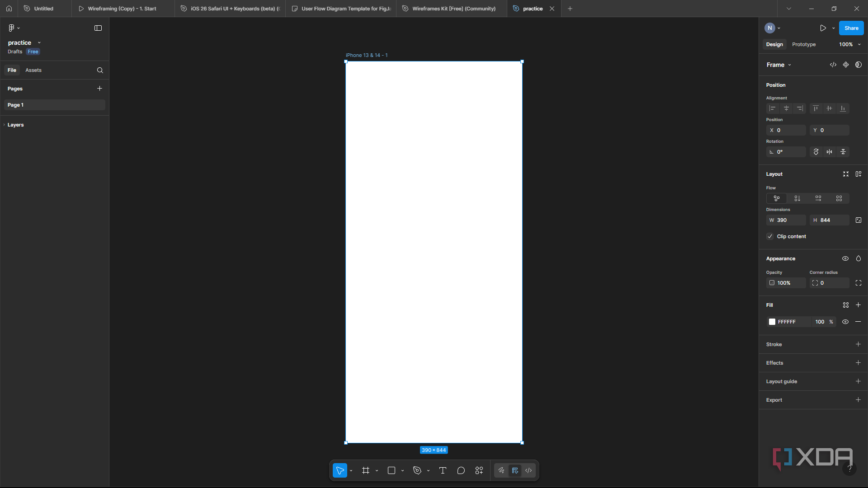Screen dimensions: 868x488
Task: Select the Comment tool
Action: 461,470
